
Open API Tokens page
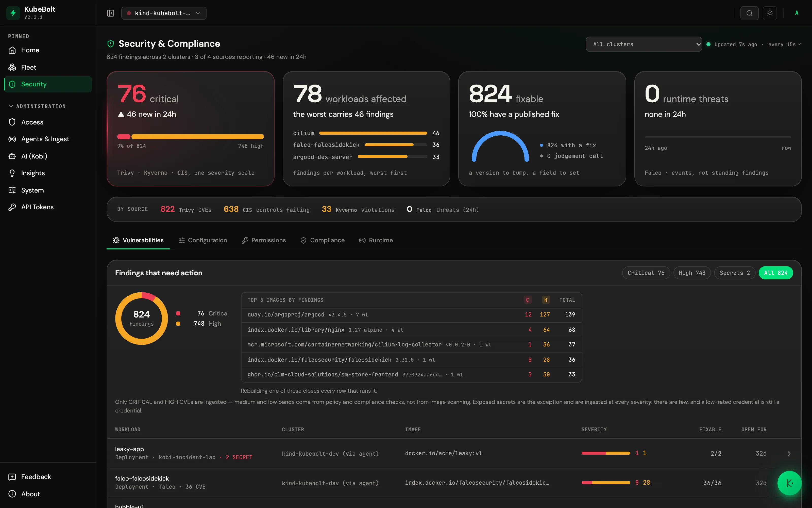tap(48, 207)
